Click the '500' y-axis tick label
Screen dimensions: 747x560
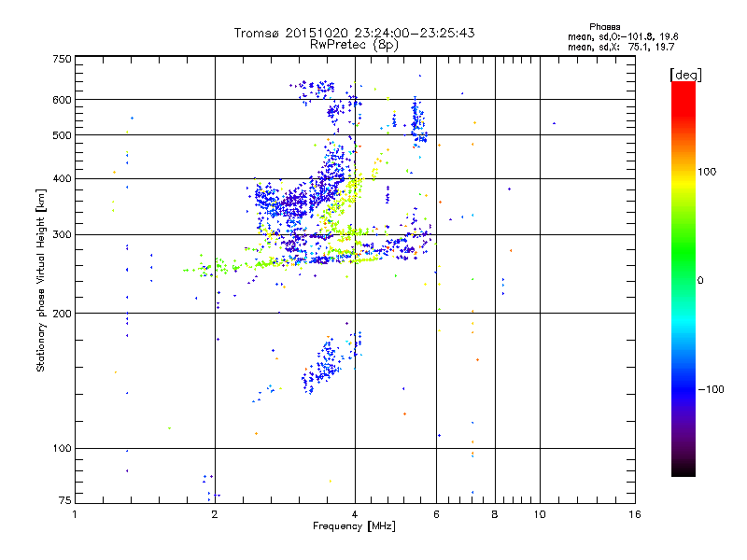tap(62, 135)
